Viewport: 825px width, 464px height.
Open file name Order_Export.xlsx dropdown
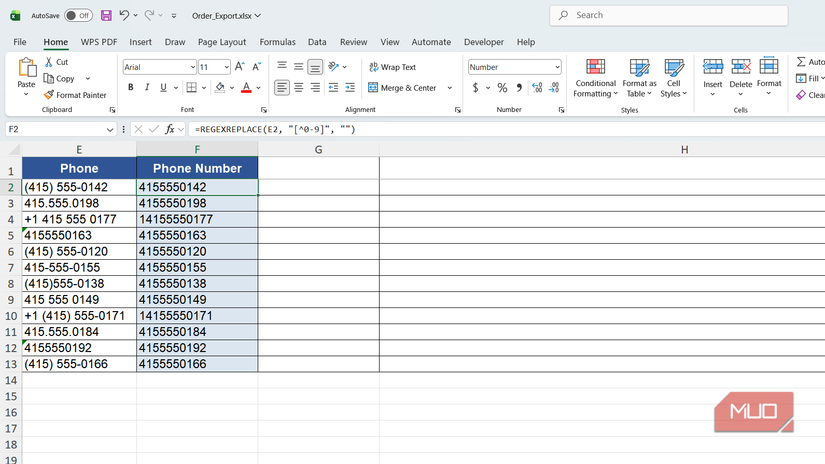click(x=226, y=16)
